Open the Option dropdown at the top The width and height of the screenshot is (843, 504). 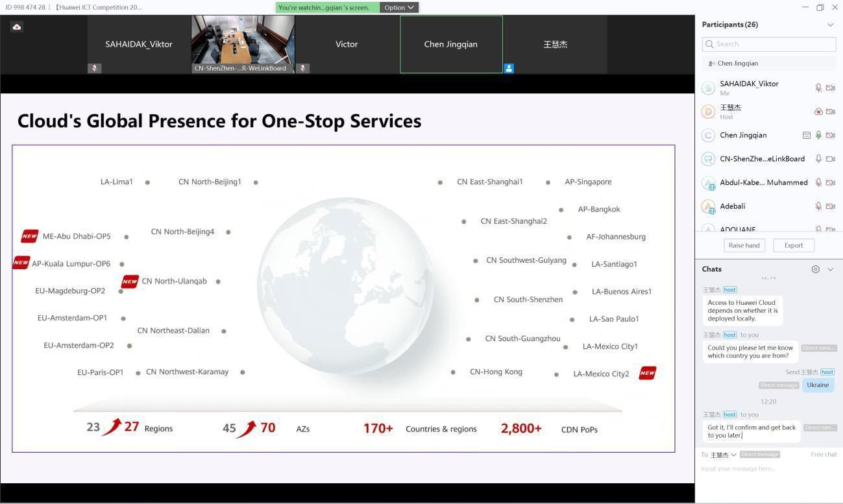(398, 8)
